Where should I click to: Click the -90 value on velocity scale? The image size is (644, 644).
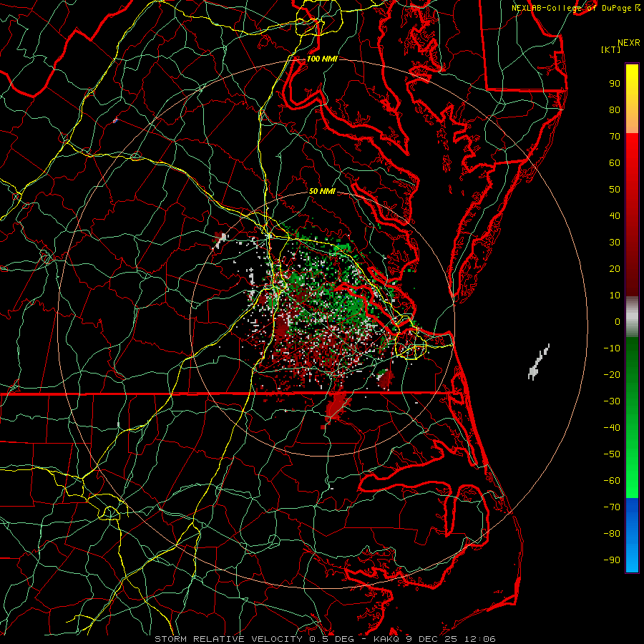pos(612,560)
